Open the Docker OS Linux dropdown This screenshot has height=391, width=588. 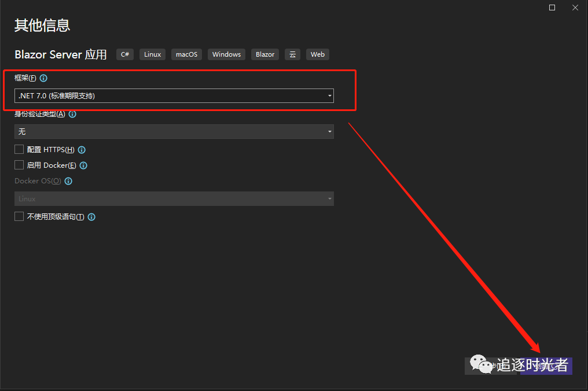point(174,199)
